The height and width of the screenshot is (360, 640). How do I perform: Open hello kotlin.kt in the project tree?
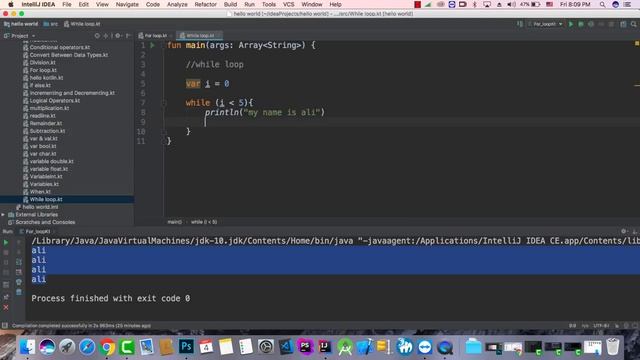tap(46, 78)
